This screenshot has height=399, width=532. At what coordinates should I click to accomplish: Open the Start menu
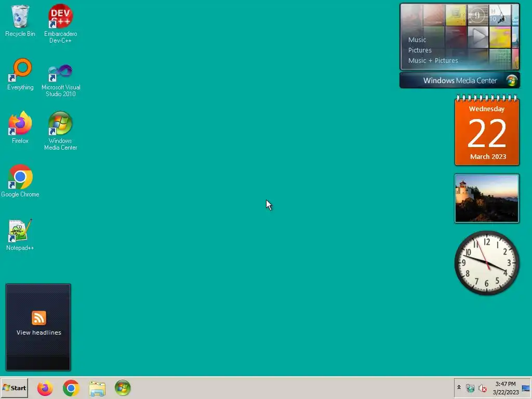click(x=14, y=388)
